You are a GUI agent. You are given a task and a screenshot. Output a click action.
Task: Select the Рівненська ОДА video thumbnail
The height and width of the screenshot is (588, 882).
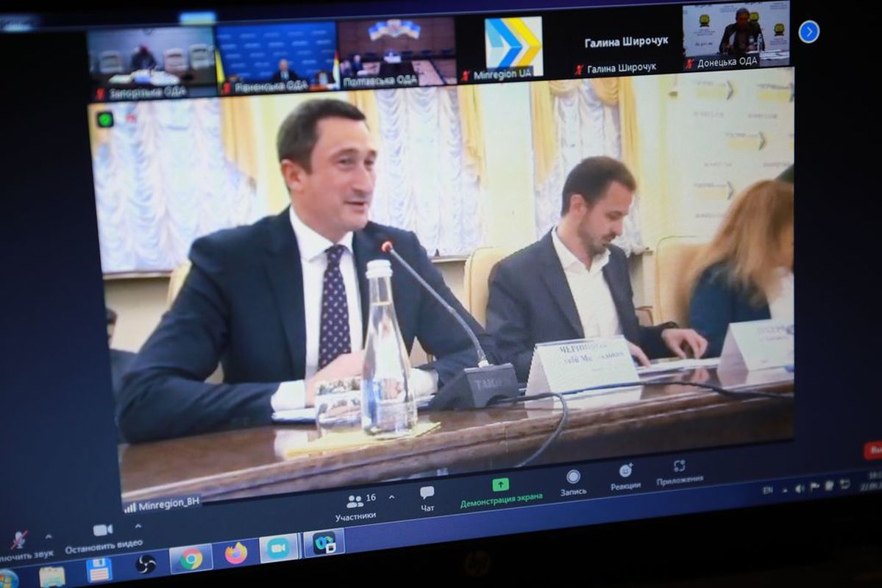[x=276, y=57]
